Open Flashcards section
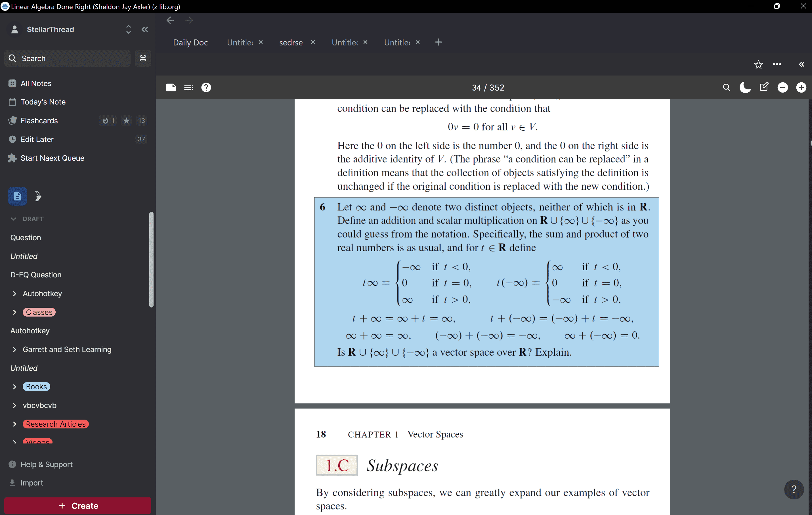812x515 pixels. (x=39, y=121)
